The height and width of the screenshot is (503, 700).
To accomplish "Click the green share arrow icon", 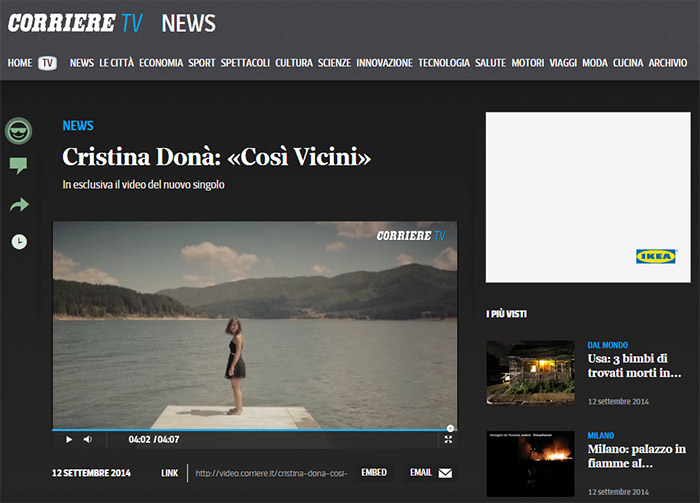I will coord(19,205).
